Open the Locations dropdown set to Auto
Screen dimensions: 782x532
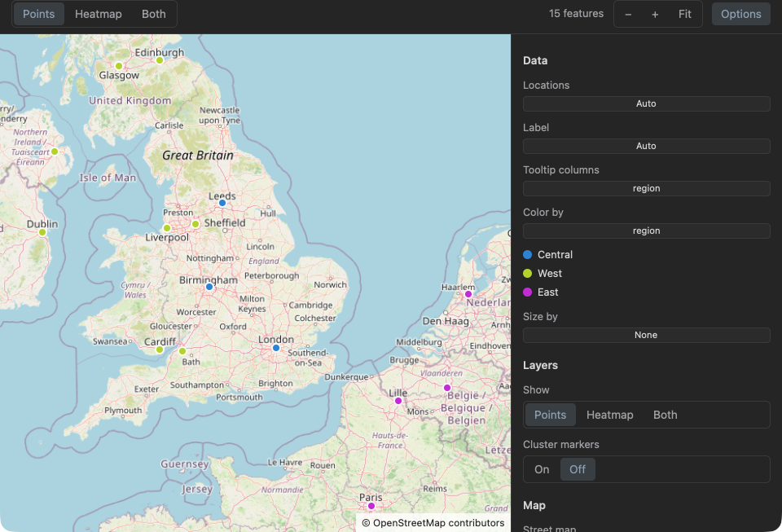click(x=646, y=103)
